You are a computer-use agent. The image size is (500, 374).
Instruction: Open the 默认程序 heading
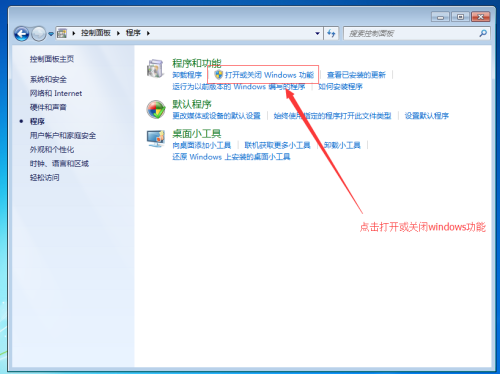coord(192,104)
